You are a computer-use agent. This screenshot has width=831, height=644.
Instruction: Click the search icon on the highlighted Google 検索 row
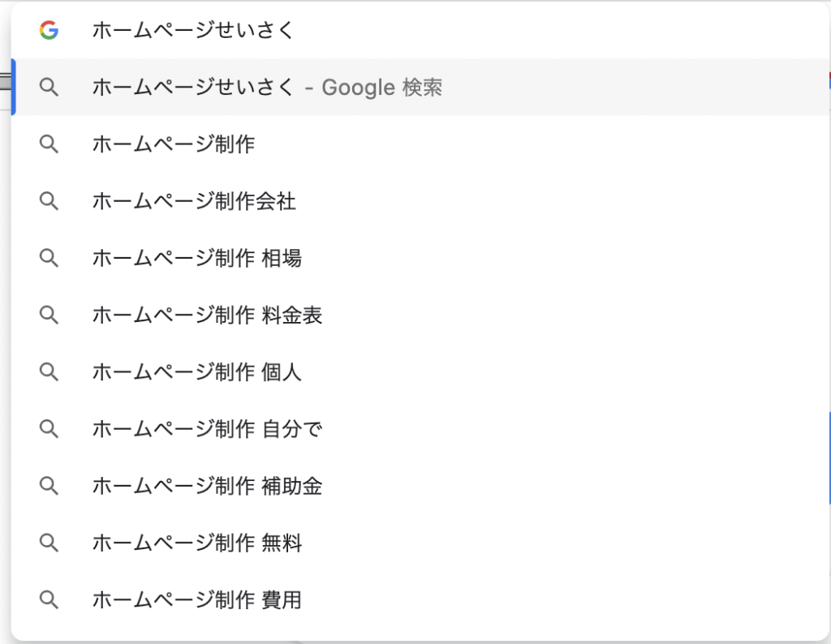[x=49, y=88]
